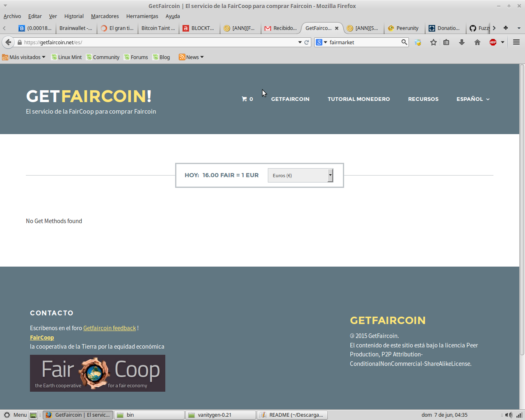This screenshot has height=420, width=525.
Task: Switch to README taskbar window
Action: coord(292,415)
